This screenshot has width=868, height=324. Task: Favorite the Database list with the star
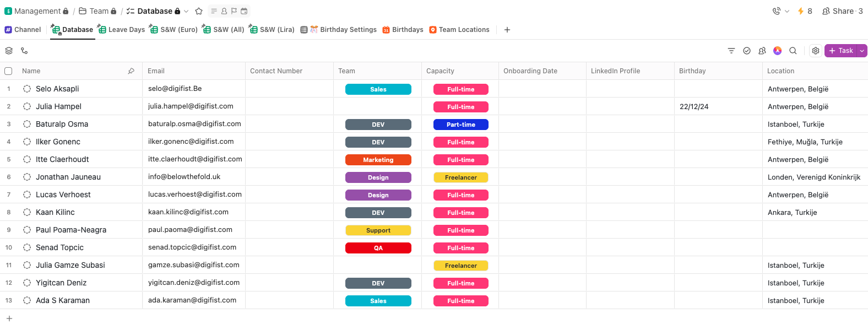click(x=199, y=11)
